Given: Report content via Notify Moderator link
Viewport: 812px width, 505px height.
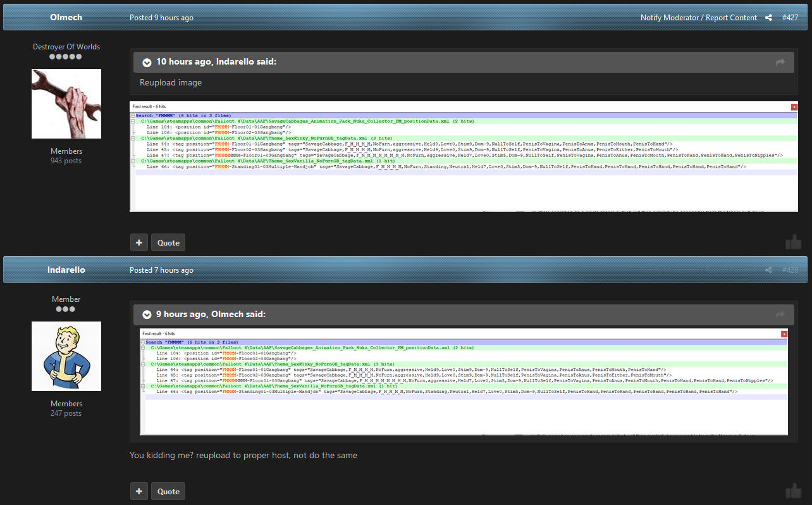Looking at the screenshot, I should pyautogui.click(x=699, y=18).
